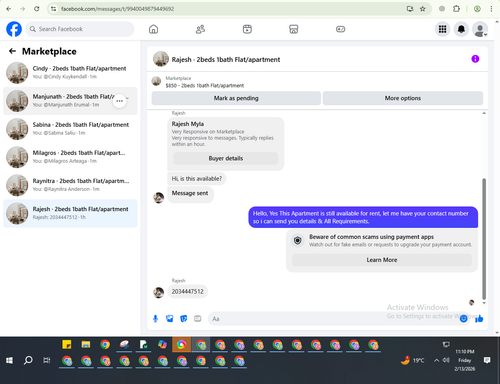Choose a GIF icon in composer

pos(198,319)
